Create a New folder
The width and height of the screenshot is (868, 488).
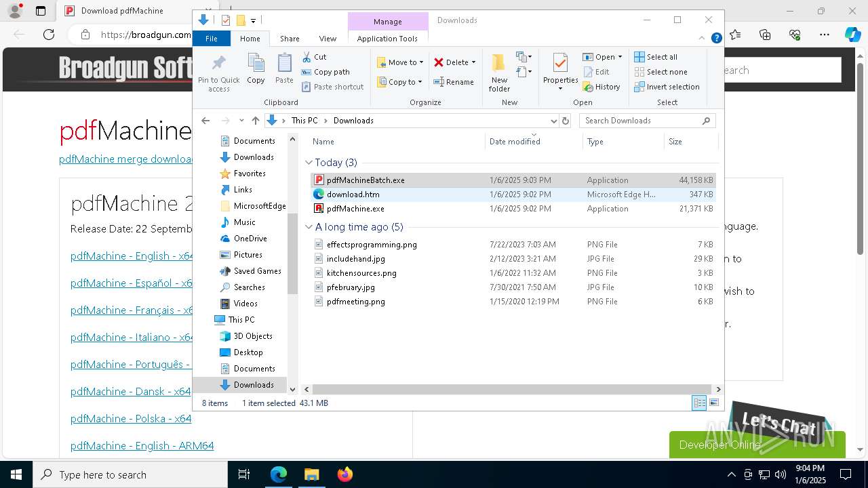click(499, 73)
